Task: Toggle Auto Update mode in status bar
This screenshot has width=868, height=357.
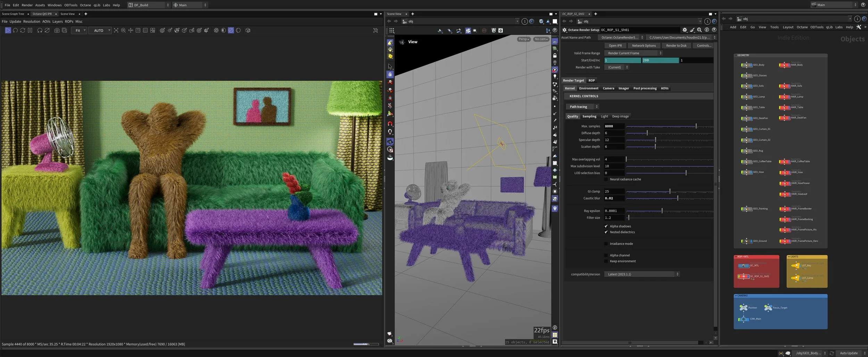Action: (851, 353)
